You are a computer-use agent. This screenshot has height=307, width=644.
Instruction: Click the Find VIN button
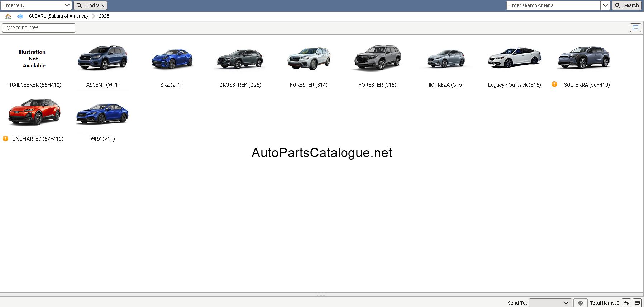[x=90, y=5]
